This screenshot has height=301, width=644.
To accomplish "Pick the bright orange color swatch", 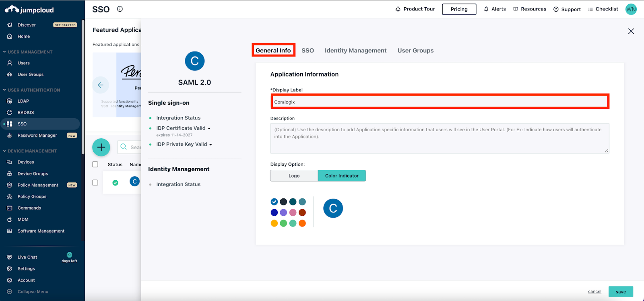I will pos(302,223).
